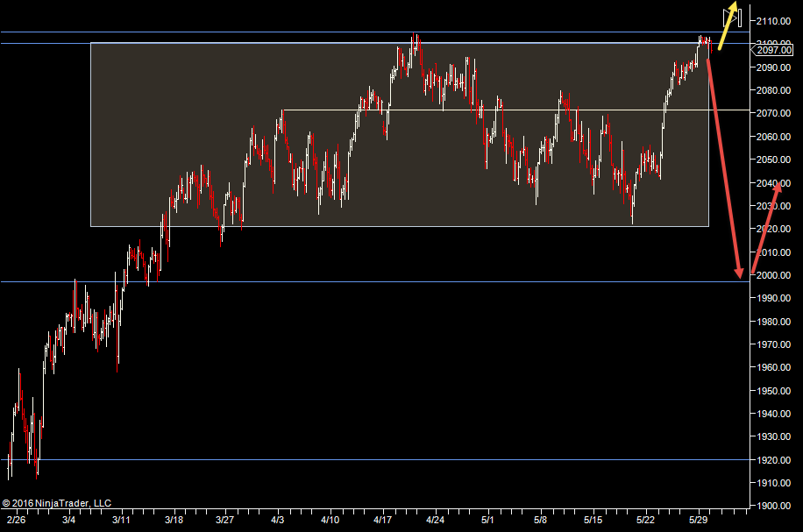Image resolution: width=803 pixels, height=532 pixels.
Task: Click the 3/18 date axis label
Action: [174, 520]
